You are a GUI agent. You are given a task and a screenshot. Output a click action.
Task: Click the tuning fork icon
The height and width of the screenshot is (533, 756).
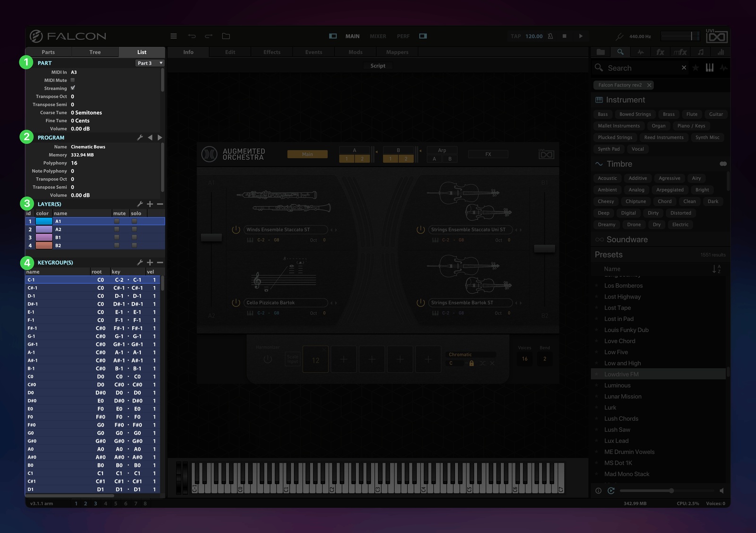pos(619,36)
